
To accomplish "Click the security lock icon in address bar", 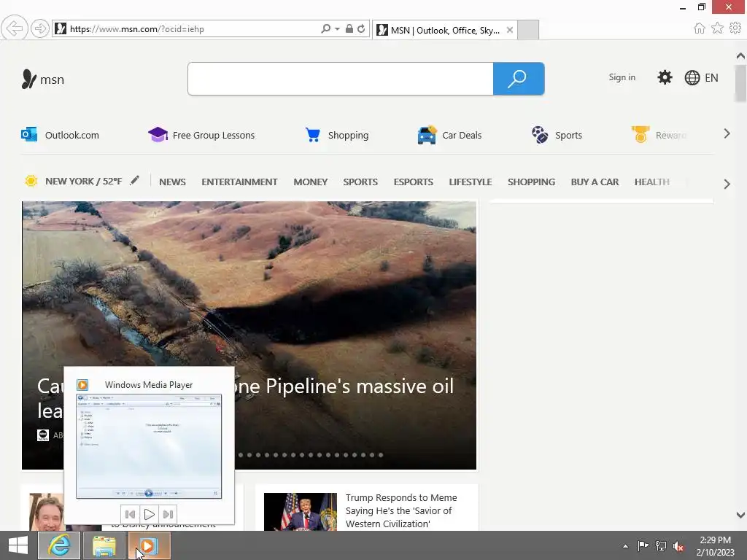I will coord(349,28).
